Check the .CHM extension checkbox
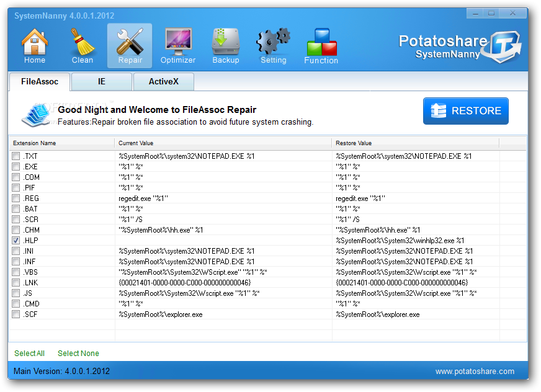Viewport: 541px width, 392px height. (16, 230)
